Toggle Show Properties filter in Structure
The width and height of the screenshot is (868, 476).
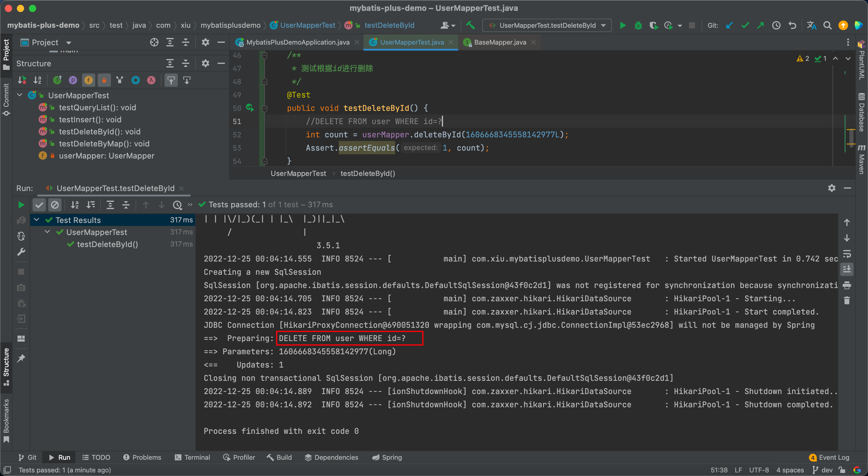[x=73, y=80]
